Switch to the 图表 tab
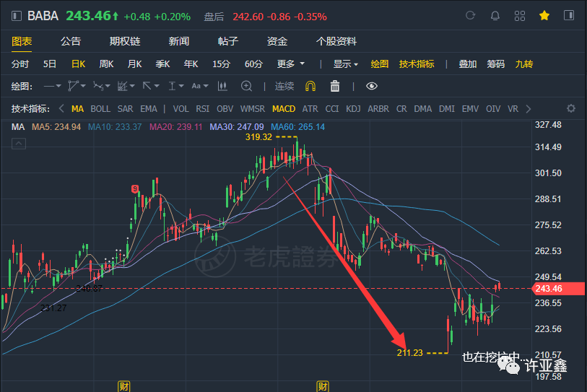Screen dimensions: 587x392 (x=22, y=41)
